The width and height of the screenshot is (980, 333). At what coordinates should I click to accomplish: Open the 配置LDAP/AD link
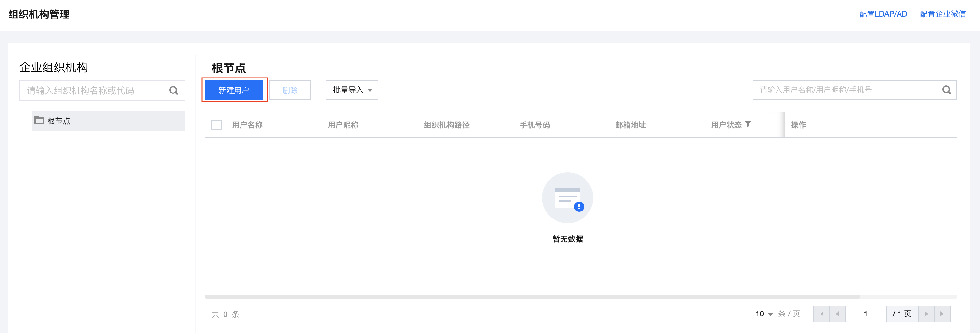click(x=883, y=14)
